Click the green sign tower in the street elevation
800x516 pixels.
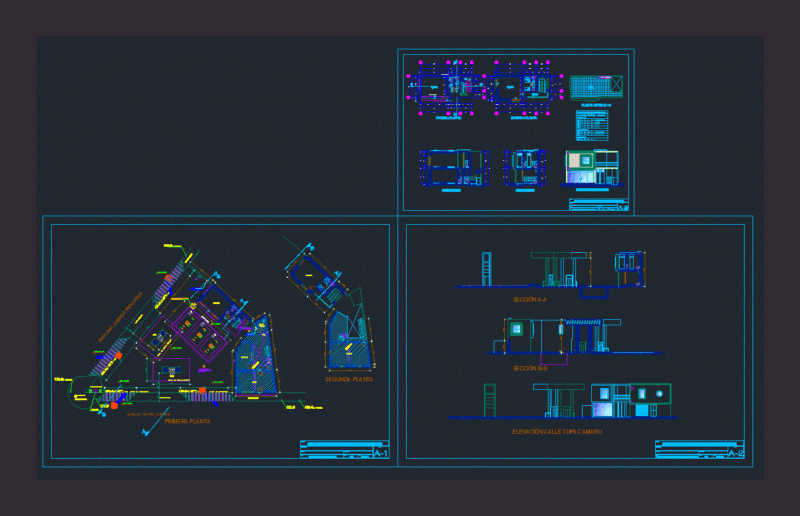[x=490, y=400]
